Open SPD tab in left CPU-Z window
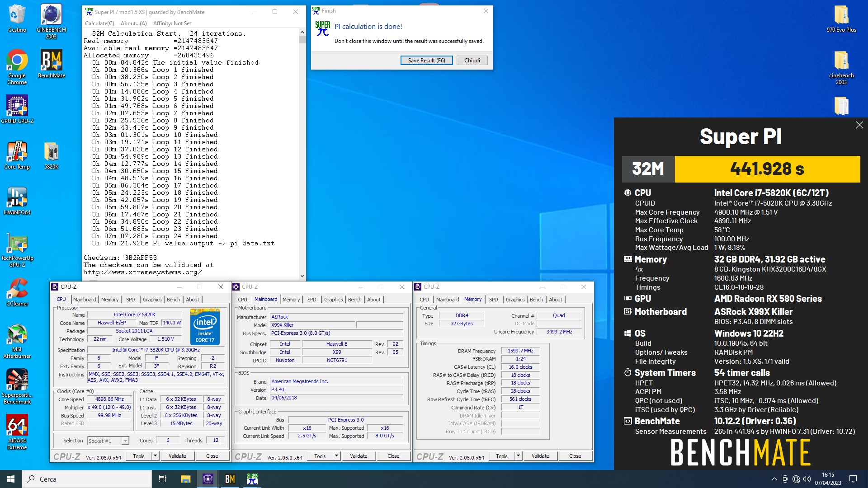This screenshot has width=868, height=488. [130, 300]
